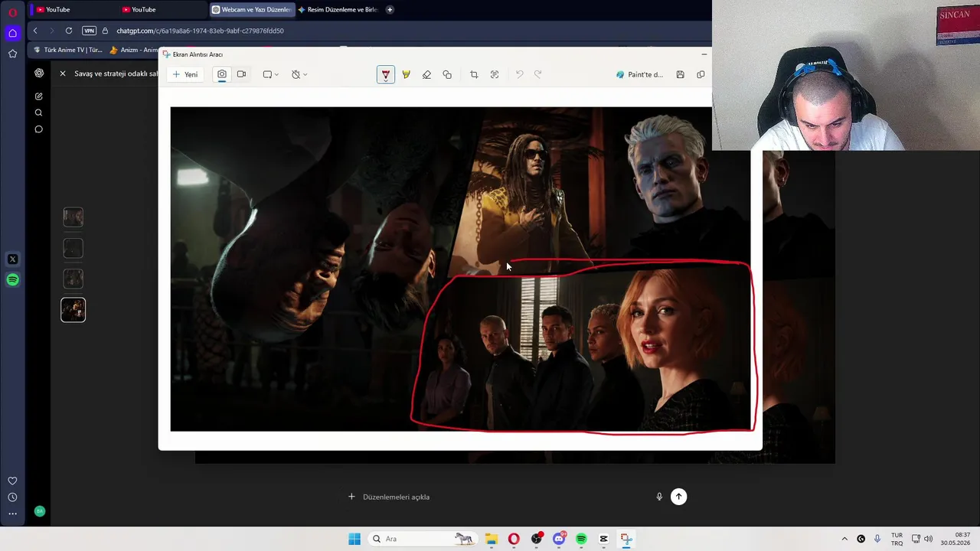Expand the snip shape mode dropdown
The width and height of the screenshot is (980, 551).
tap(271, 74)
